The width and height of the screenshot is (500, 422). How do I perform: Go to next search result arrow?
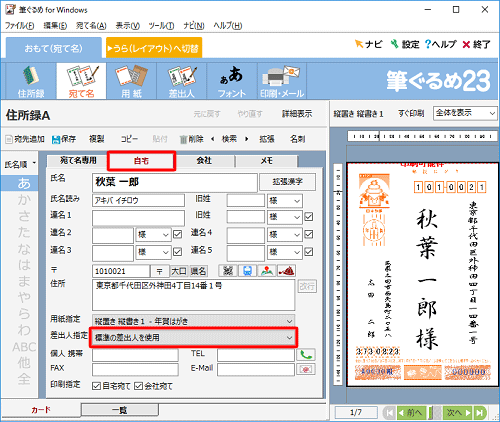point(247,139)
